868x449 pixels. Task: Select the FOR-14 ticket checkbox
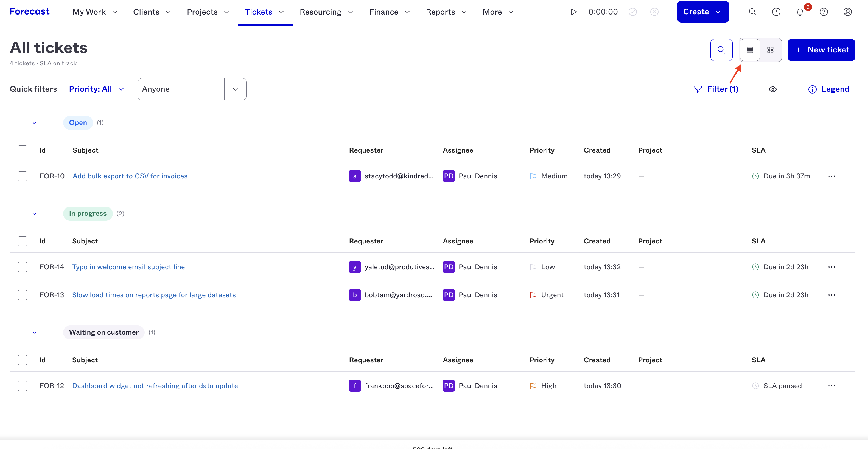click(x=23, y=267)
